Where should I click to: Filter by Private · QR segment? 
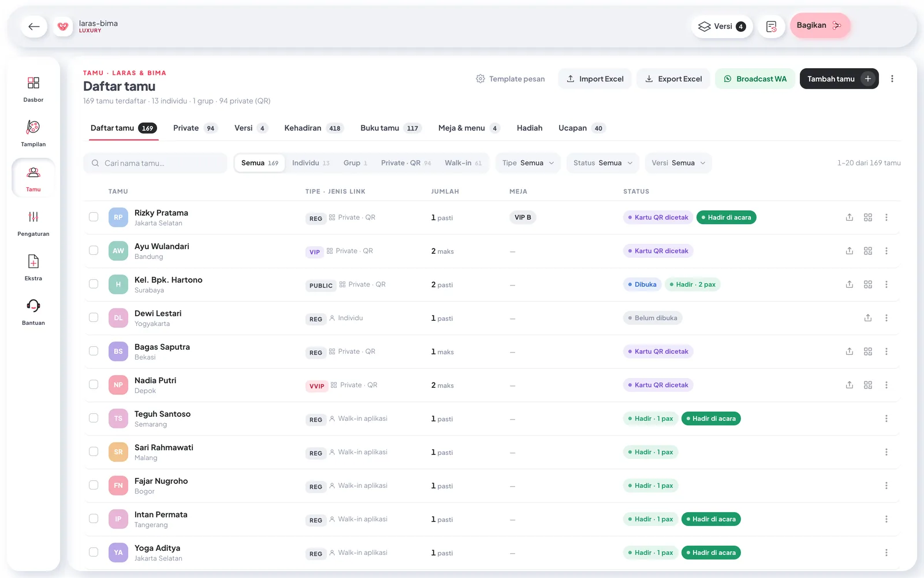coord(406,163)
